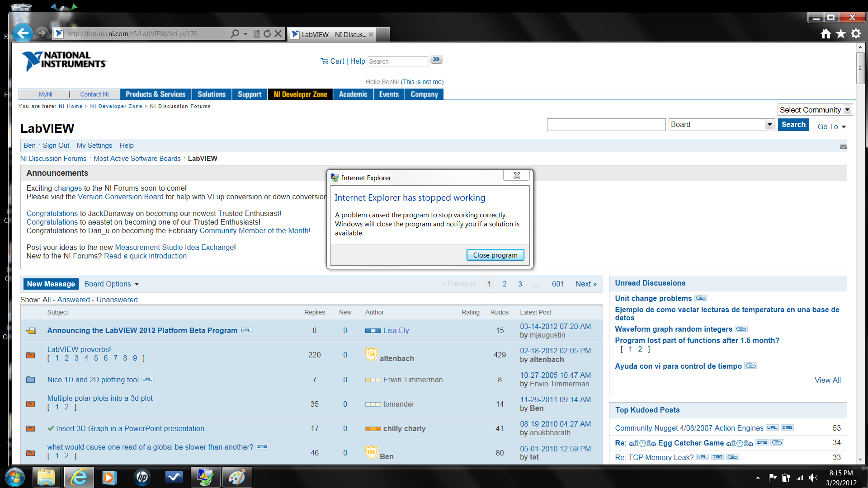Expand the Board search scope dropdown
Image resolution: width=868 pixels, height=488 pixels.
[769, 125]
